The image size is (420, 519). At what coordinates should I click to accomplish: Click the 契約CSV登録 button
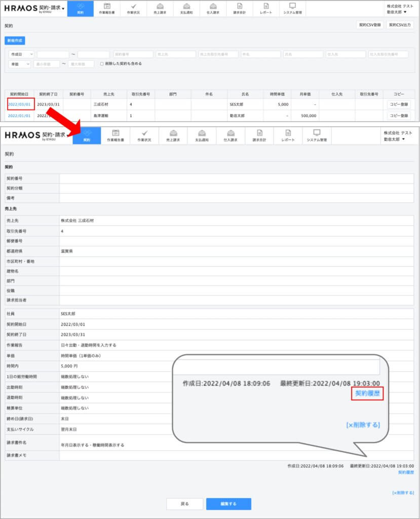point(369,24)
